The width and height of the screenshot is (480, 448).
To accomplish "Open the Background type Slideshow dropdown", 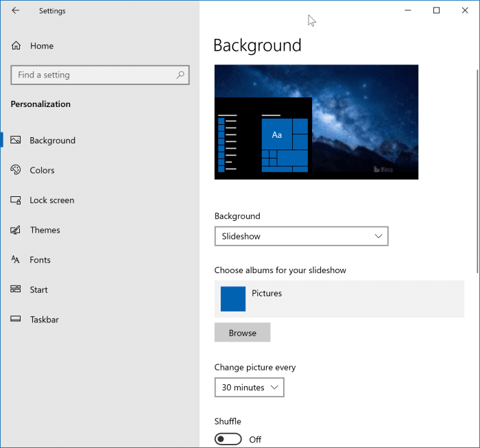I will [x=302, y=236].
